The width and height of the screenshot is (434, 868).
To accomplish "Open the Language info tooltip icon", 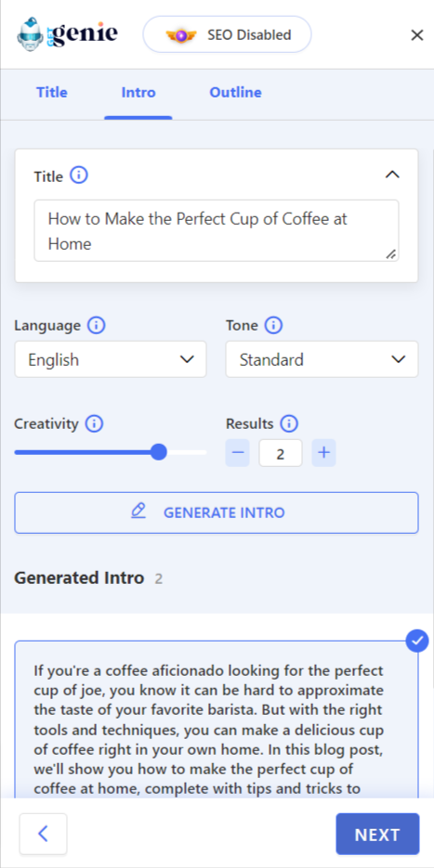I will tap(97, 326).
